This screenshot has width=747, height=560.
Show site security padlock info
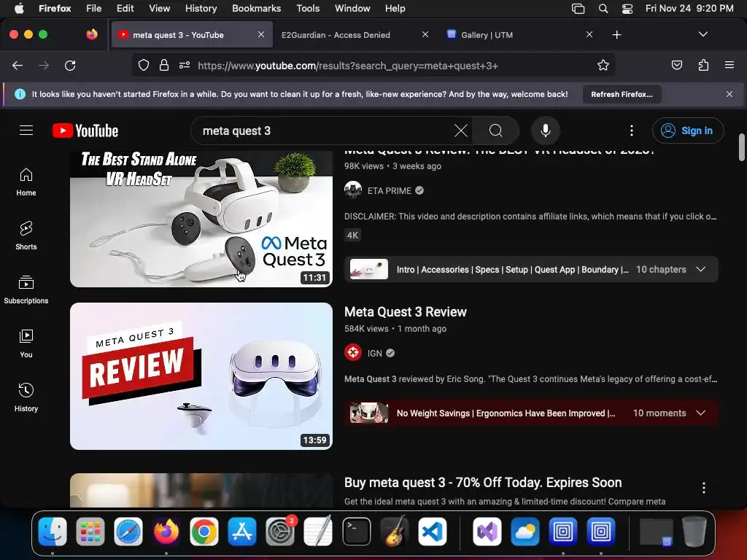(164, 66)
